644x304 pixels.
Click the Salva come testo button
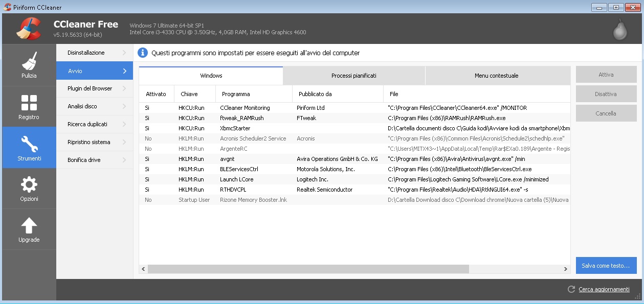(x=606, y=266)
